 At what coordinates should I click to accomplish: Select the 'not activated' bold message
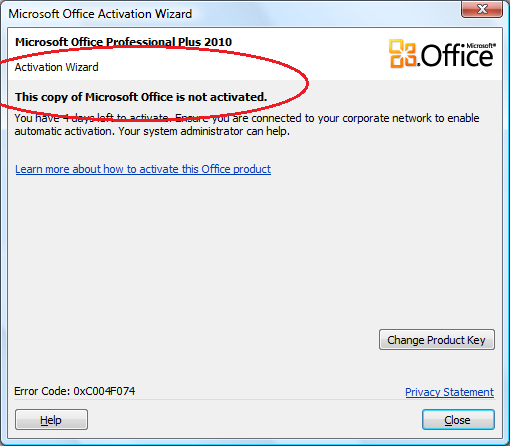coord(141,97)
